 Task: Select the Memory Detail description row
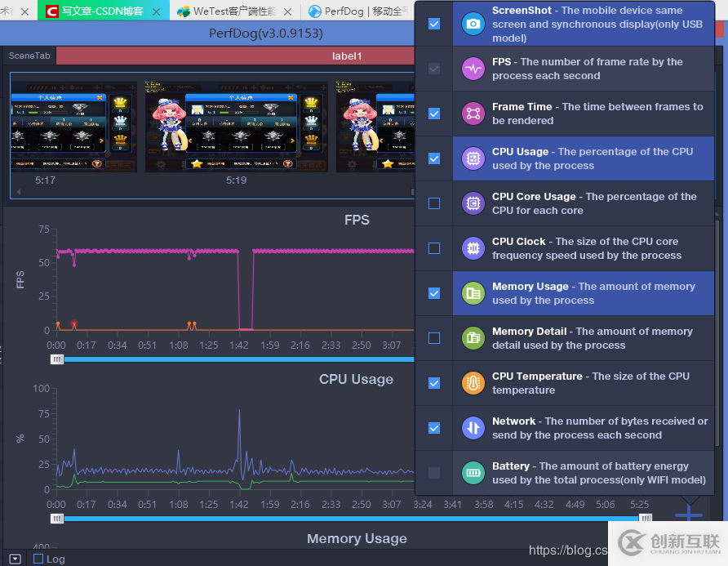[x=584, y=338]
